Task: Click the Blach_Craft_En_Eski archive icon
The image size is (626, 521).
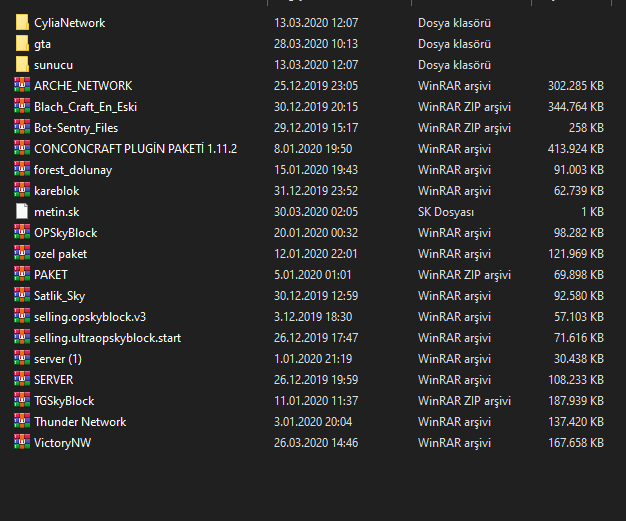Action: tap(22, 106)
